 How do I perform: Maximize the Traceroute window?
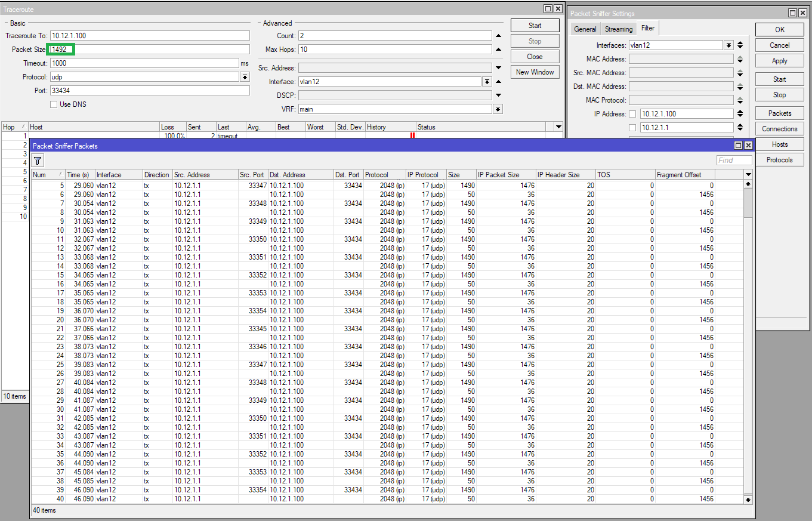point(548,9)
